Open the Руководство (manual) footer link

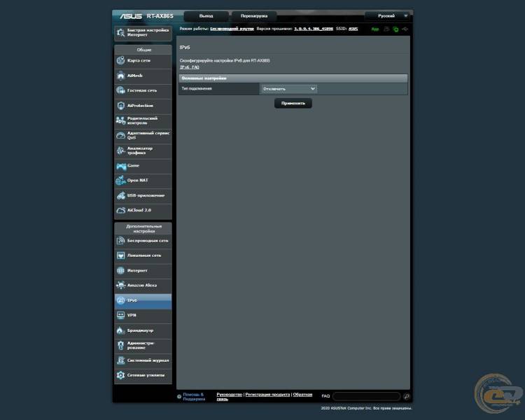tap(229, 395)
